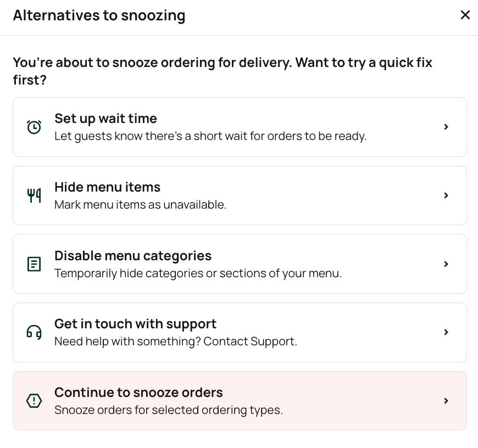
Task: Click "Temporarily hide categories or sections" description
Action: (198, 273)
